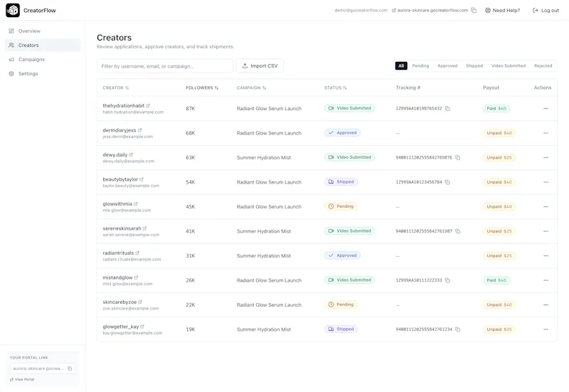This screenshot has width=569, height=392.
Task: Copy tracking number ending 2761234
Action: coord(457,329)
